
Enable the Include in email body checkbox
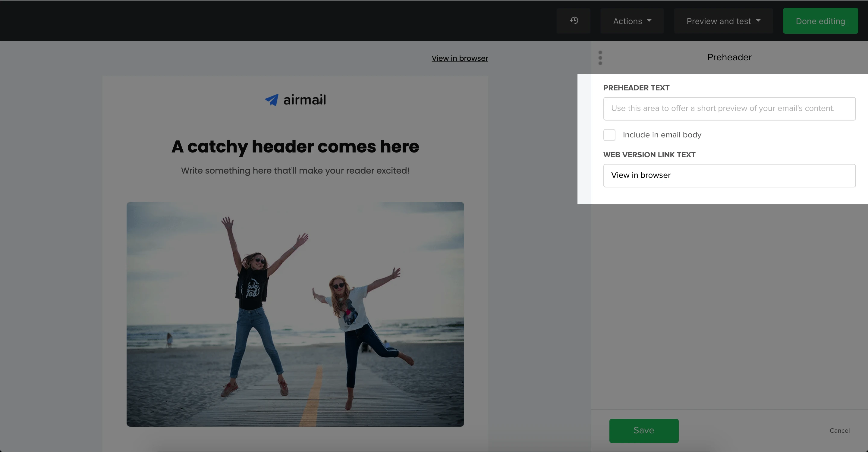609,135
